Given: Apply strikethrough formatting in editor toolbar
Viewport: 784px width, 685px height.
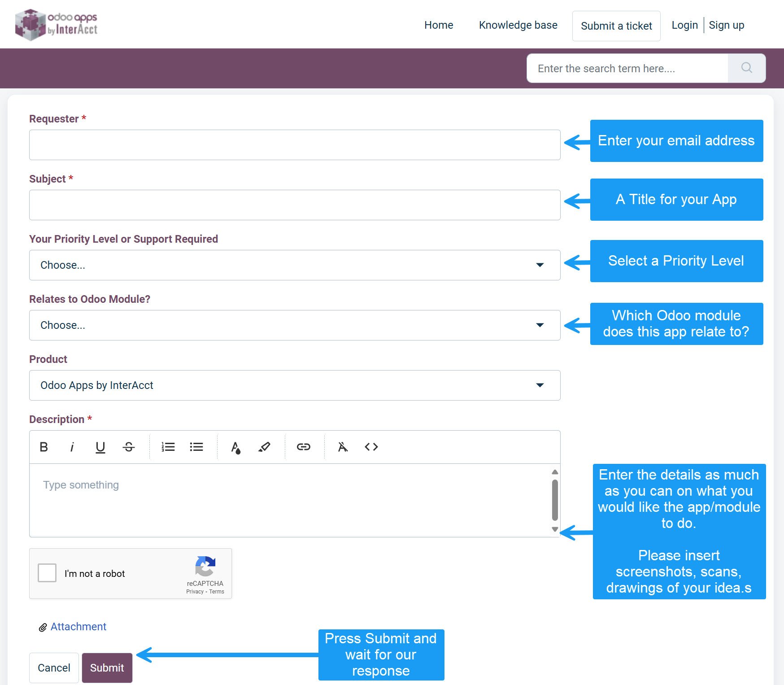Looking at the screenshot, I should [x=129, y=447].
